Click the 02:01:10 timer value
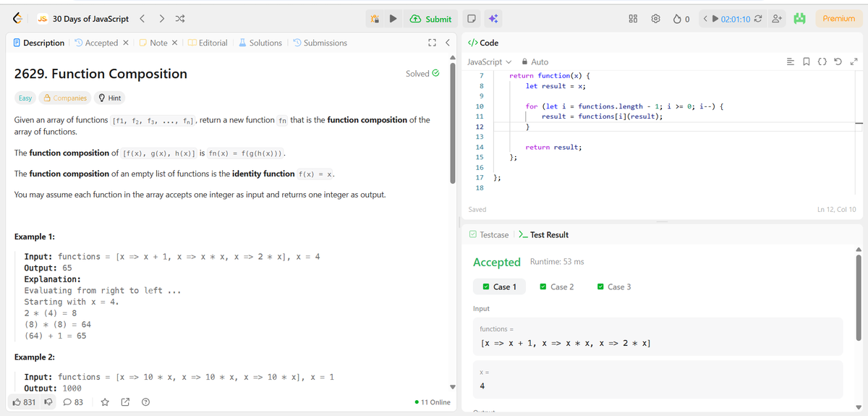Image resolution: width=868 pixels, height=416 pixels. click(x=736, y=19)
